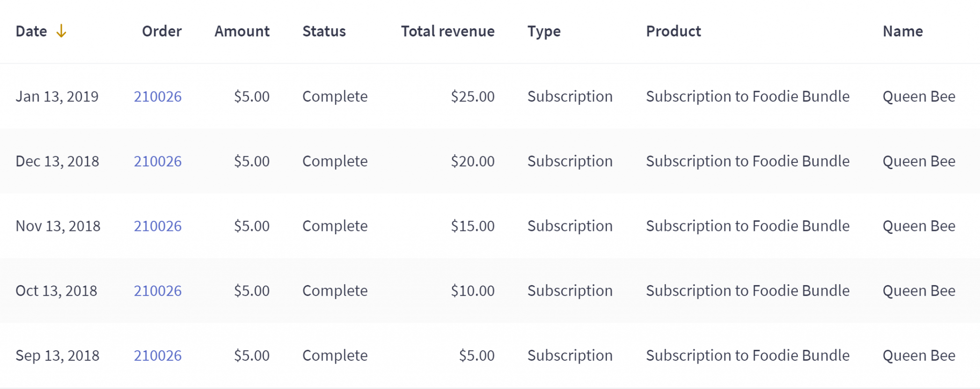
Task: Open order 210026 from Oct 13, 2018
Action: click(158, 290)
